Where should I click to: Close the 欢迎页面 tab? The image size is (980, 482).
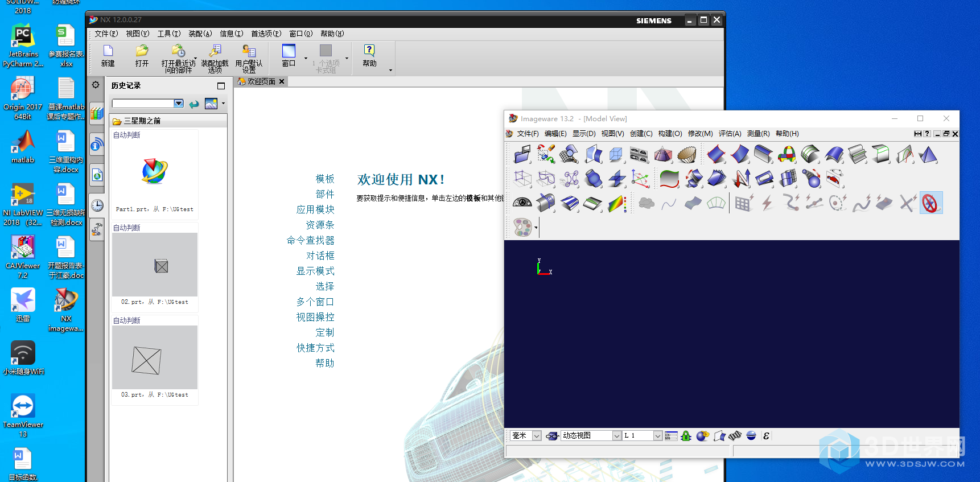tap(282, 81)
